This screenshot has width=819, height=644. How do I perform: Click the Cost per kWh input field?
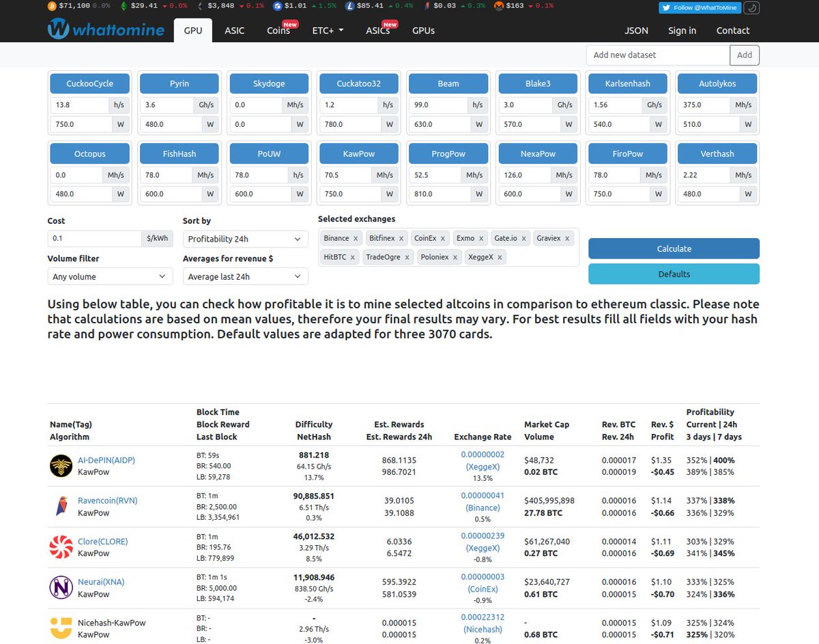[x=95, y=238]
